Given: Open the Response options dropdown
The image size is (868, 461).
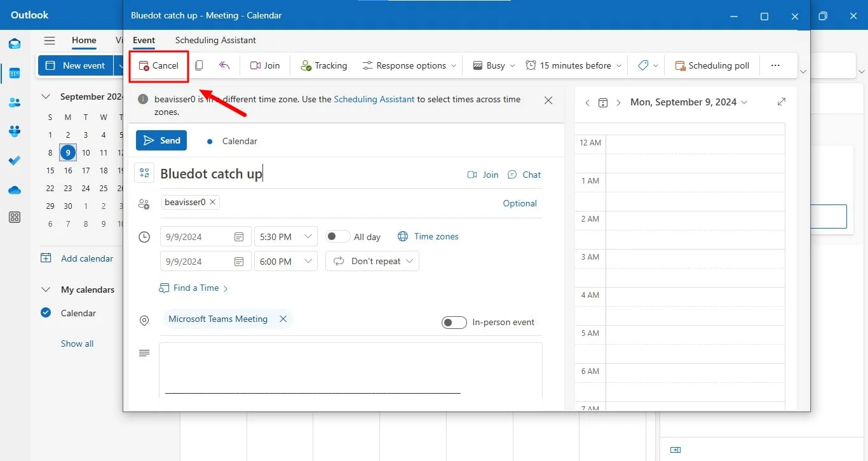Looking at the screenshot, I should coord(409,65).
